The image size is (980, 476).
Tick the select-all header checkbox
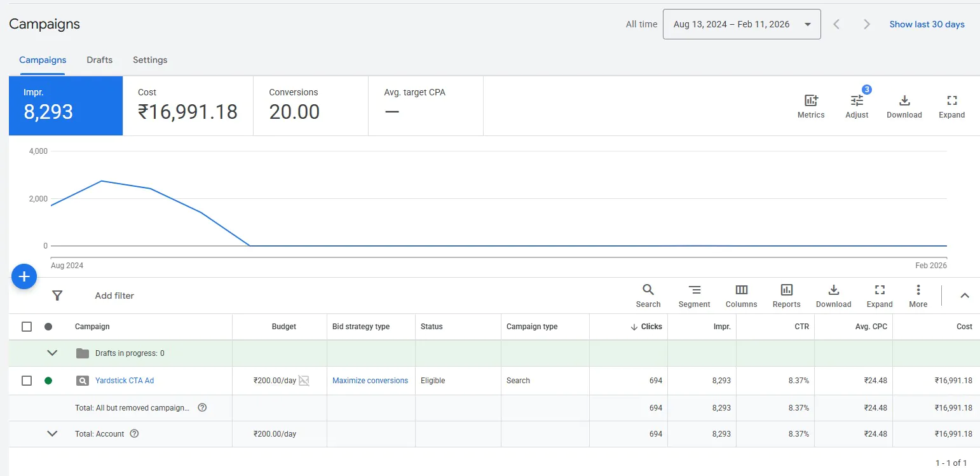27,327
